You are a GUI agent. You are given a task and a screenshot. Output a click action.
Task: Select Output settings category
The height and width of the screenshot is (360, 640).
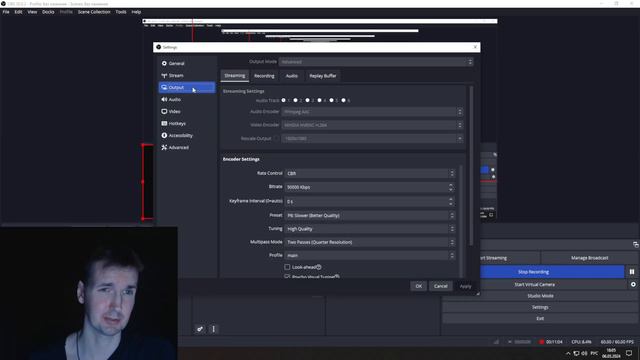point(187,87)
